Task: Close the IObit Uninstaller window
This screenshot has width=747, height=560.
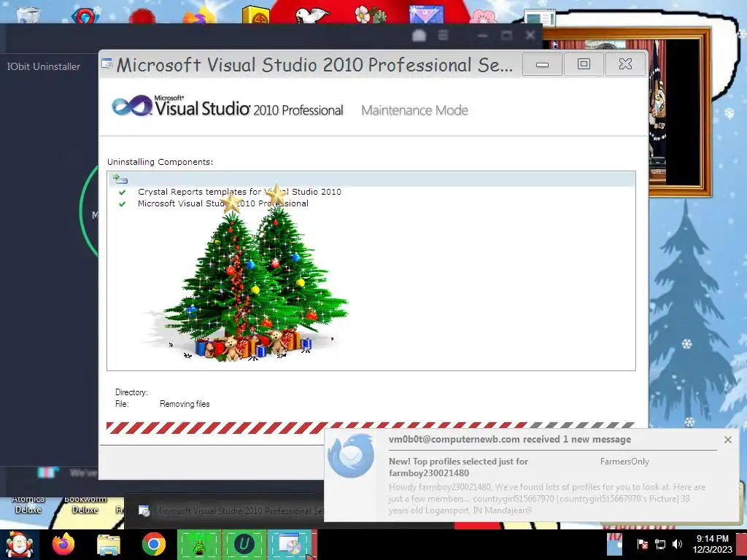Action: [x=530, y=35]
